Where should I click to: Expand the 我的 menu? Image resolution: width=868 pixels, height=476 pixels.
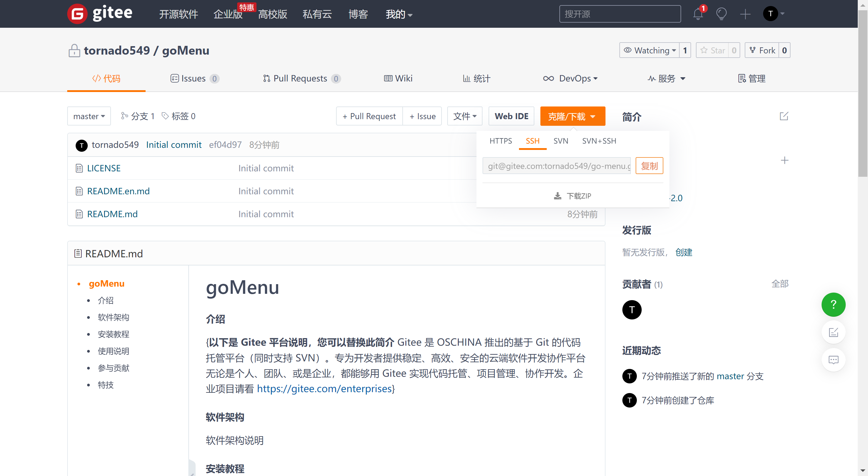(x=399, y=14)
